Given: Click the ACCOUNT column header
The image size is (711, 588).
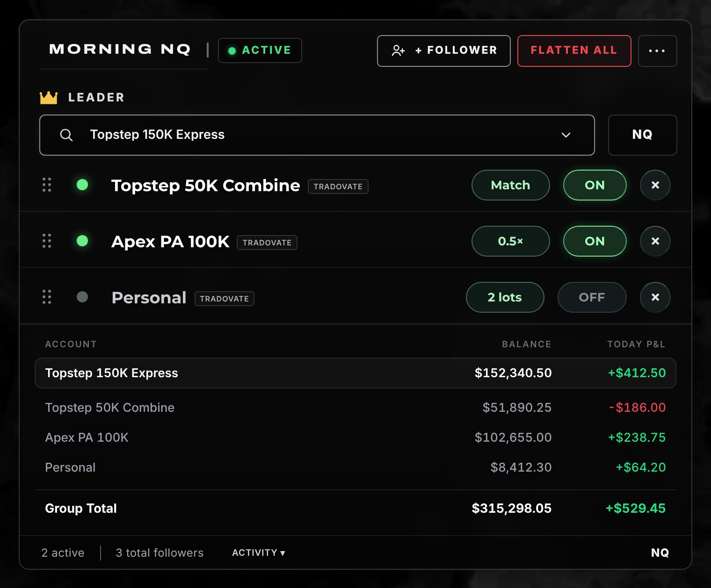Looking at the screenshot, I should [71, 344].
